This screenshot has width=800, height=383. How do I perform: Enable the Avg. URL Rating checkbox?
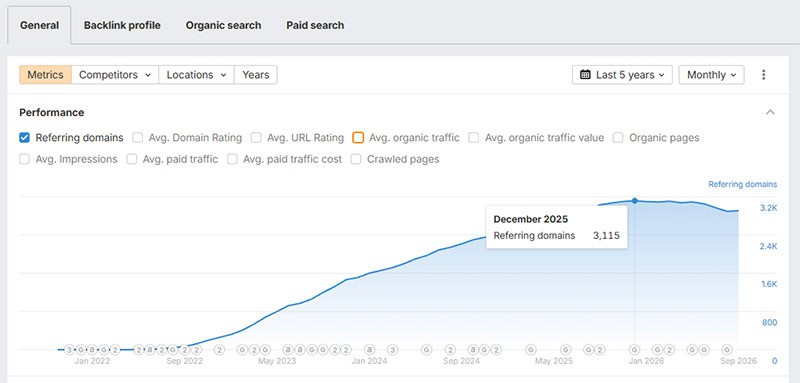click(x=257, y=138)
